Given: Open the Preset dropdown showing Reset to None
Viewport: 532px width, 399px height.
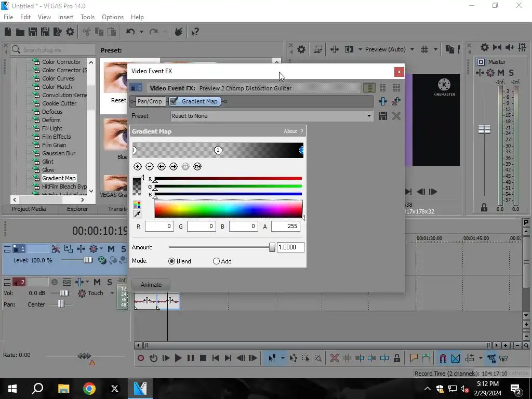Looking at the screenshot, I should point(271,116).
